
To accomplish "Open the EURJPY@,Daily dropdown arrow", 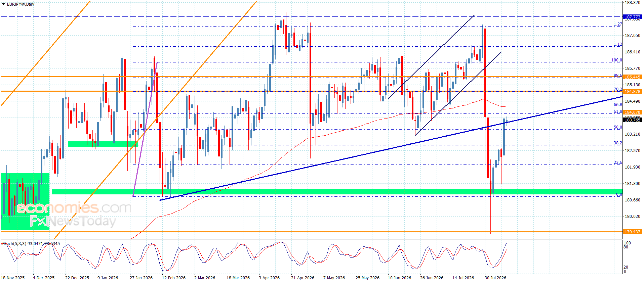I will [x=4, y=4].
